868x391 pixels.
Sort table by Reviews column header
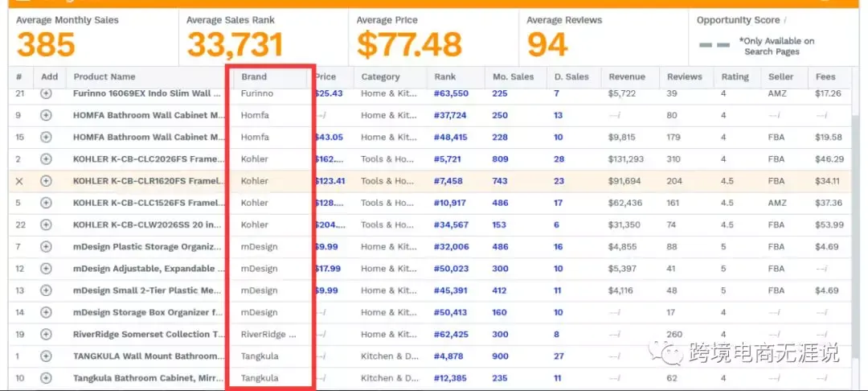pyautogui.click(x=685, y=77)
